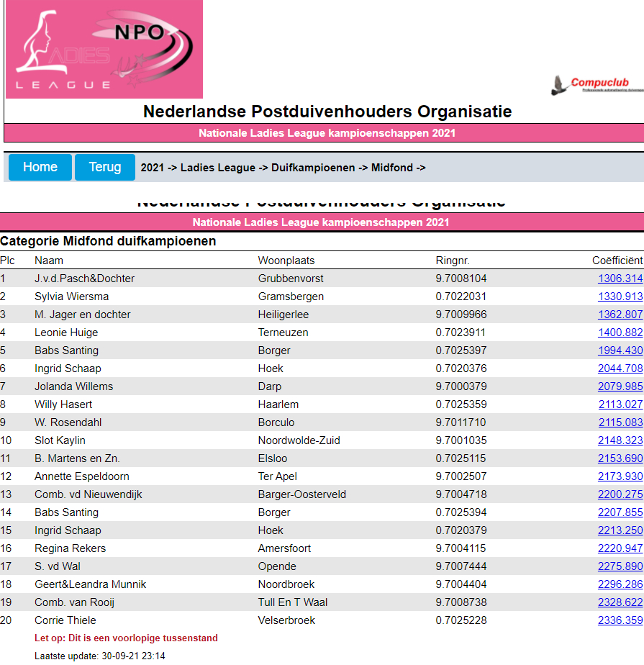Select the name Geert&Leandra Munnik
Viewport: 644px width, 665px height.
click(x=91, y=584)
